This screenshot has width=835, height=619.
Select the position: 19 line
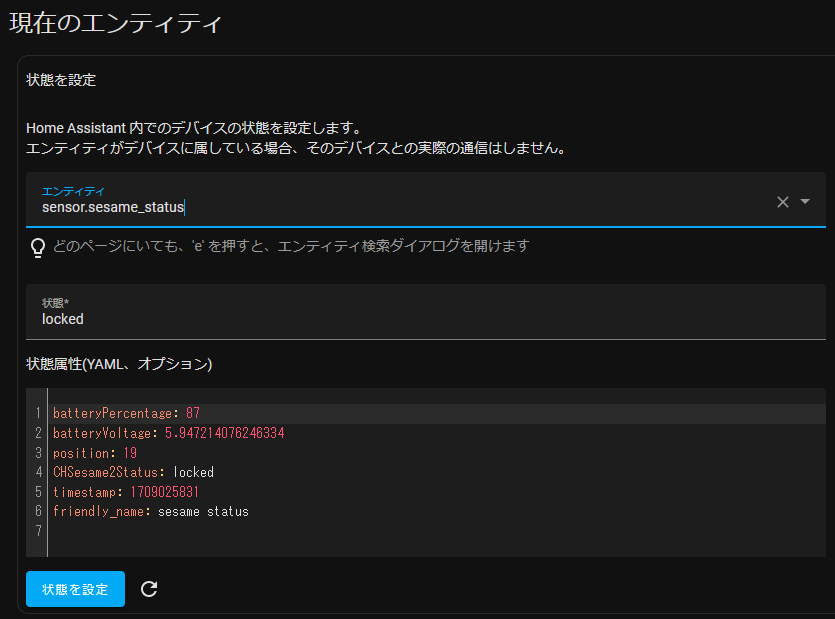pos(437,453)
